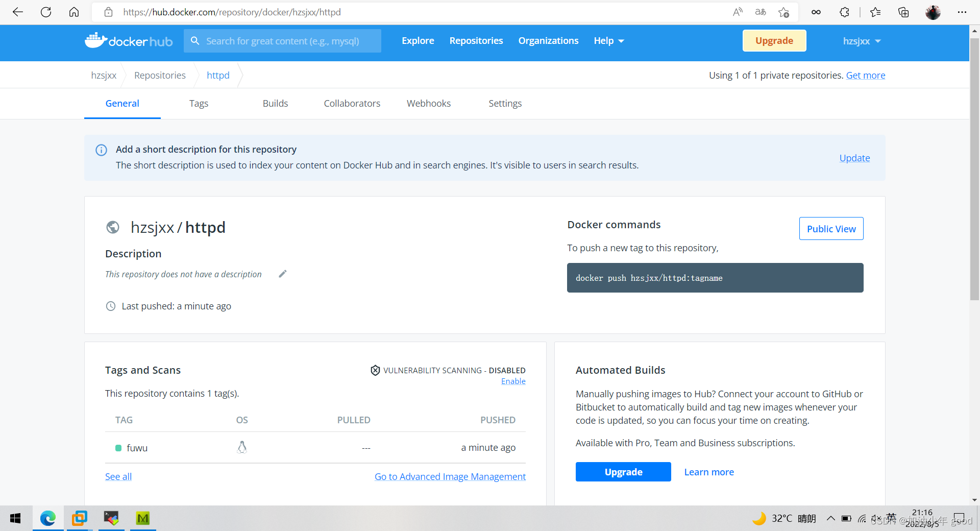
Task: Click httpd in the breadcrumb
Action: [x=218, y=75]
